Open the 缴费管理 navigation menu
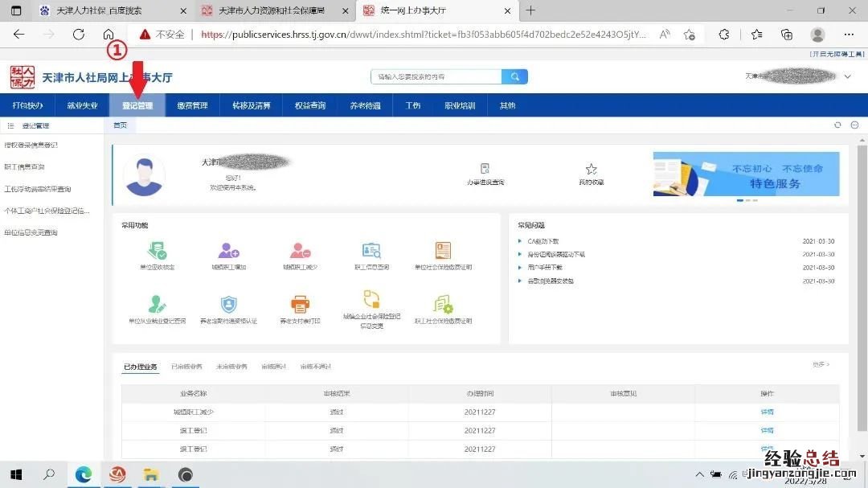Viewport: 868px width, 488px height. click(x=192, y=105)
